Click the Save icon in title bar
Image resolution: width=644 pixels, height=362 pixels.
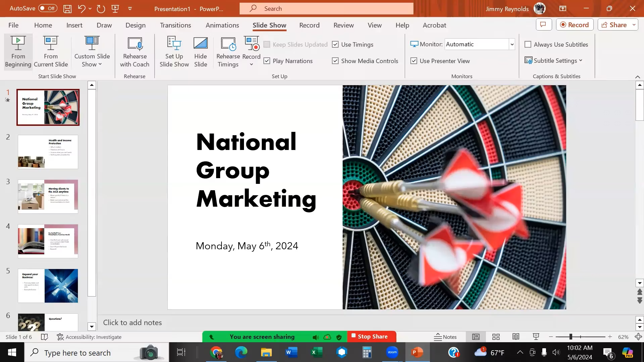[x=67, y=9]
